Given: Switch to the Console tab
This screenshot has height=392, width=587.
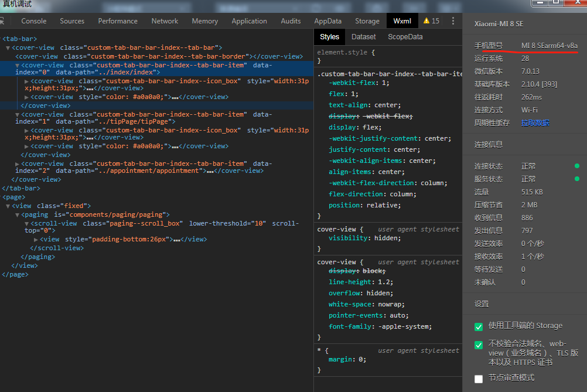Looking at the screenshot, I should point(34,21).
